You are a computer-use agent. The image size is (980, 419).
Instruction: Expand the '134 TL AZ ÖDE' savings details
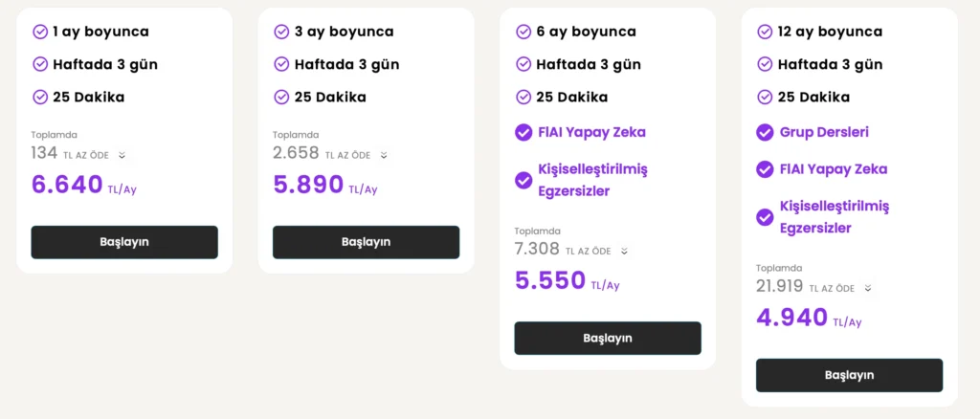click(122, 156)
